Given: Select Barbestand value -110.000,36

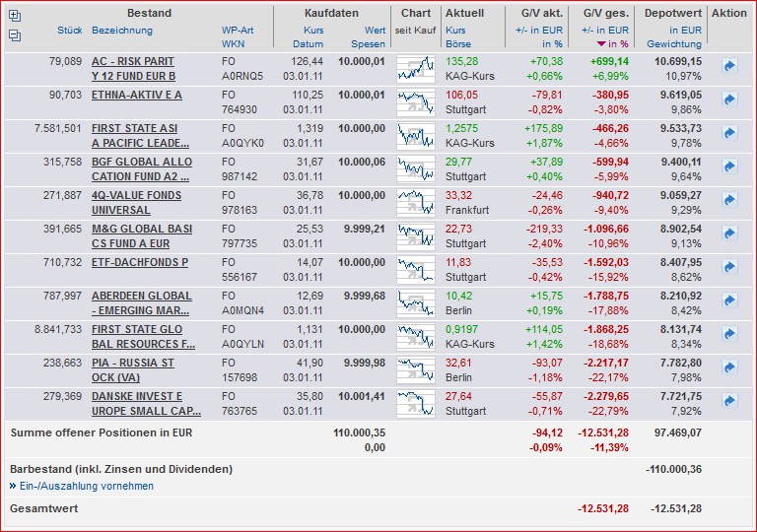Looking at the screenshot, I should [x=674, y=469].
